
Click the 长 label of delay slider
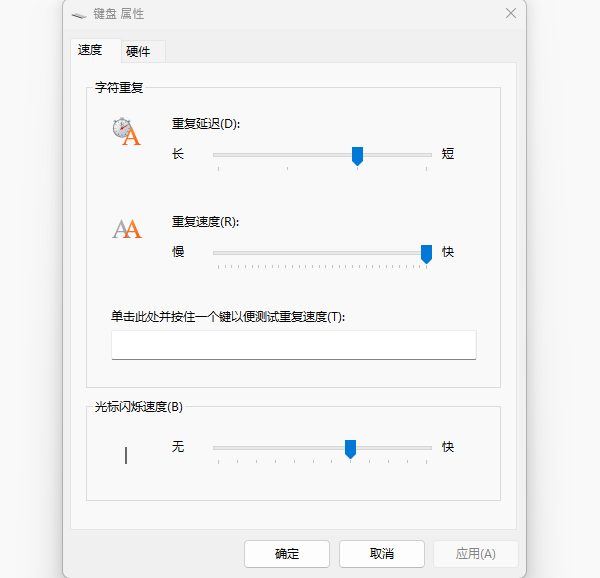point(178,154)
